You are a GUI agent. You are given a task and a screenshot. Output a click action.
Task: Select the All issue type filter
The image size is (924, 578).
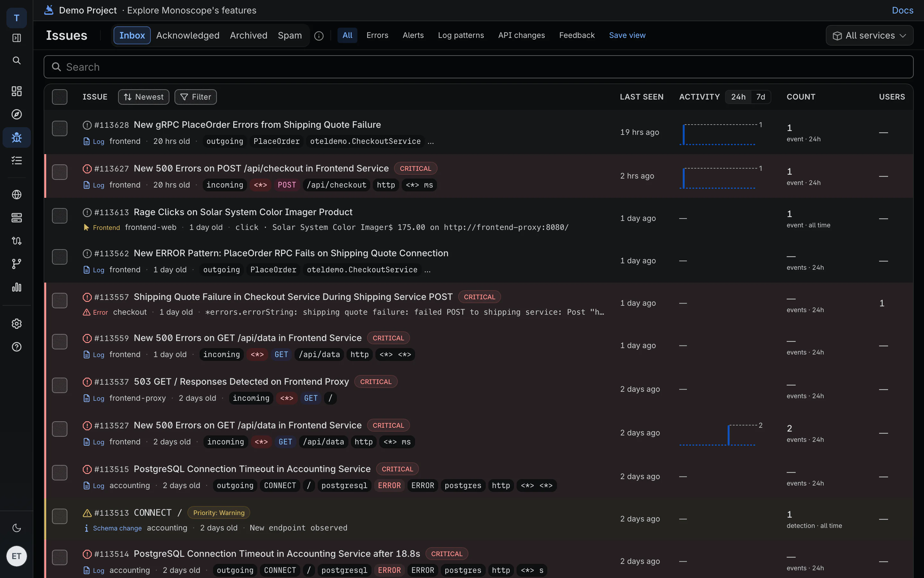[x=347, y=35]
